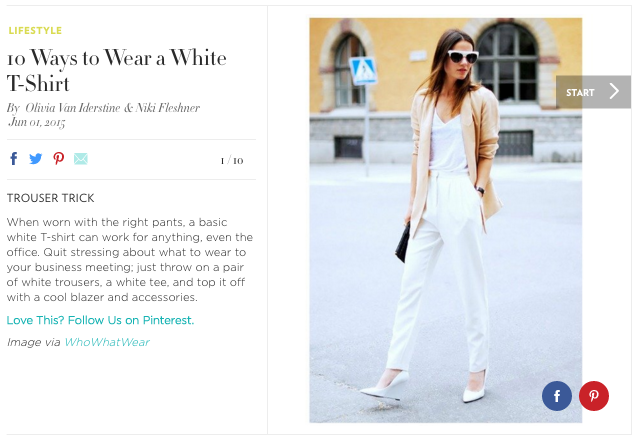Click the 1 / 10 slide counter
This screenshot has height=447, width=639.
pos(232,161)
